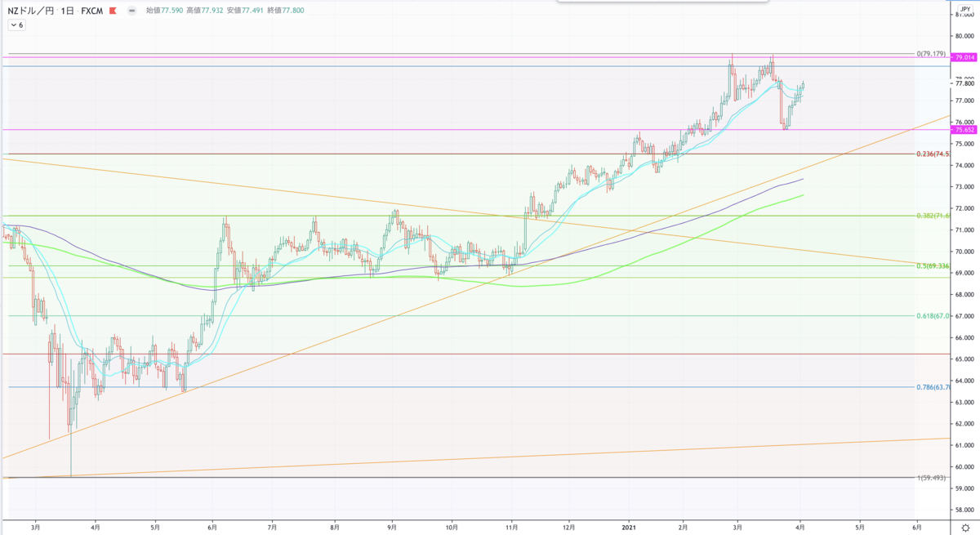
Task: Click the NZドル／円 symbol title
Action: 29,11
